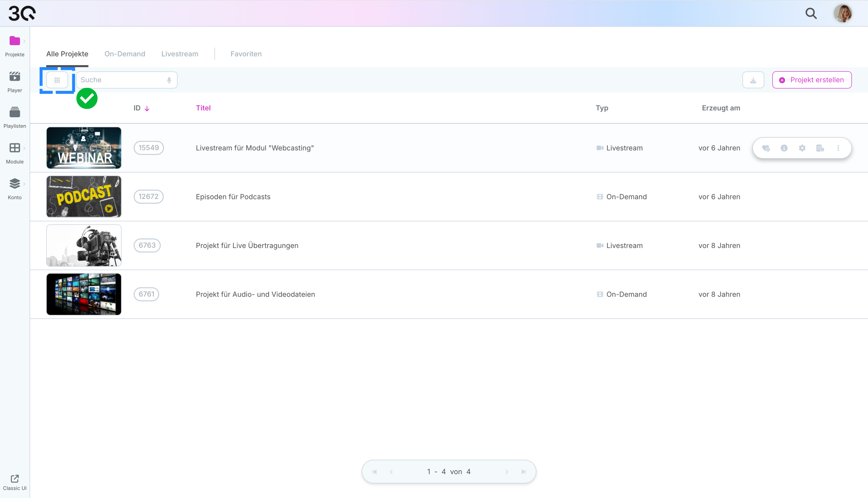
Task: Switch to the On-Demand tab
Action: (125, 54)
